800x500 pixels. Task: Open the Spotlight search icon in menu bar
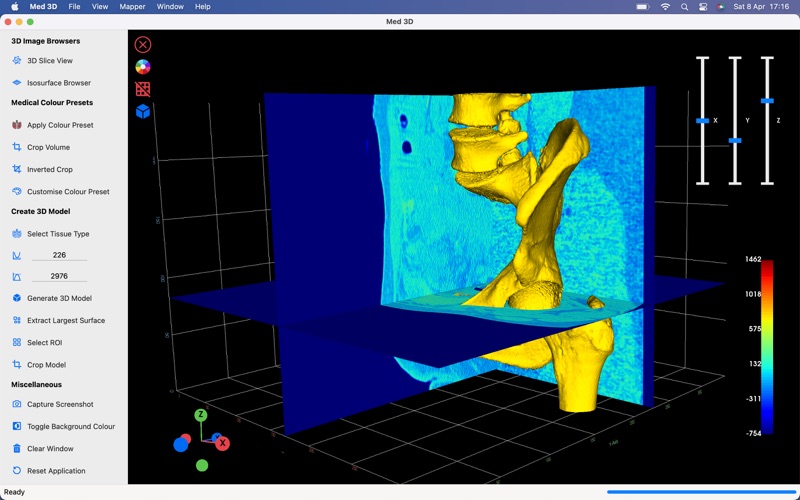point(685,7)
